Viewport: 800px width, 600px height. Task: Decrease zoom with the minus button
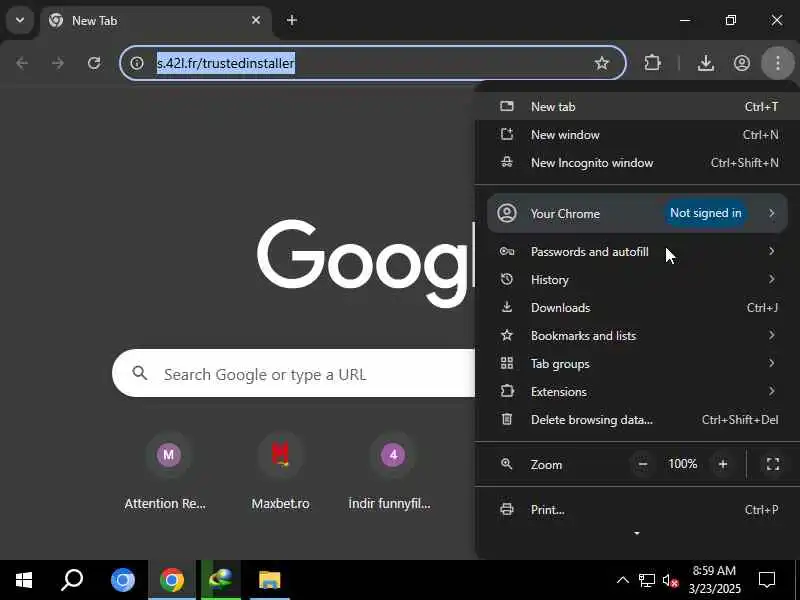[x=643, y=464]
